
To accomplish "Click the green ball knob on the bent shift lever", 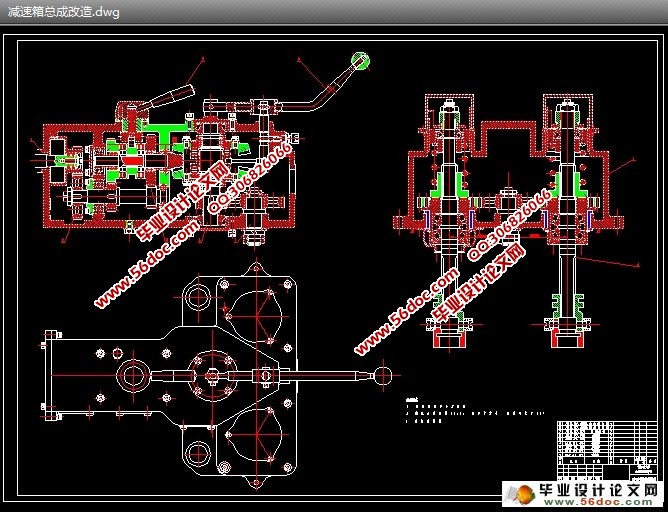I will tap(359, 61).
